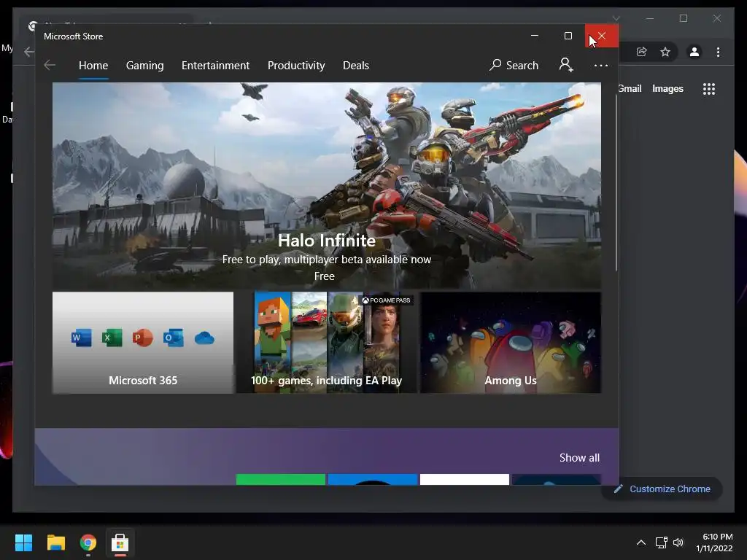Viewport: 747px width, 560px height.
Task: Open the Halo Infinite hero banner
Action: click(327, 186)
